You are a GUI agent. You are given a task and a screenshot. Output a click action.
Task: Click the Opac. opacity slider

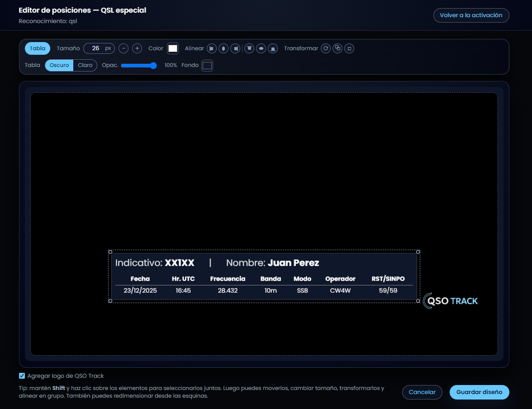139,66
